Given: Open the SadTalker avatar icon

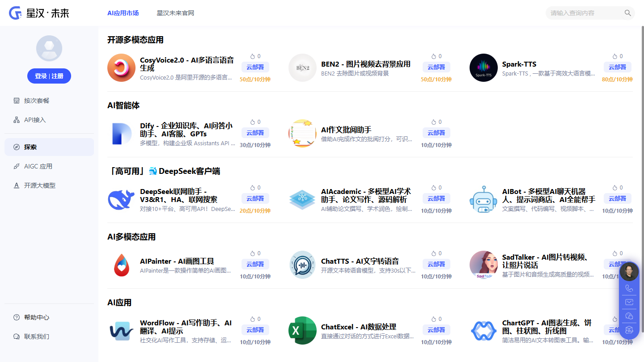Looking at the screenshot, I should [x=483, y=265].
